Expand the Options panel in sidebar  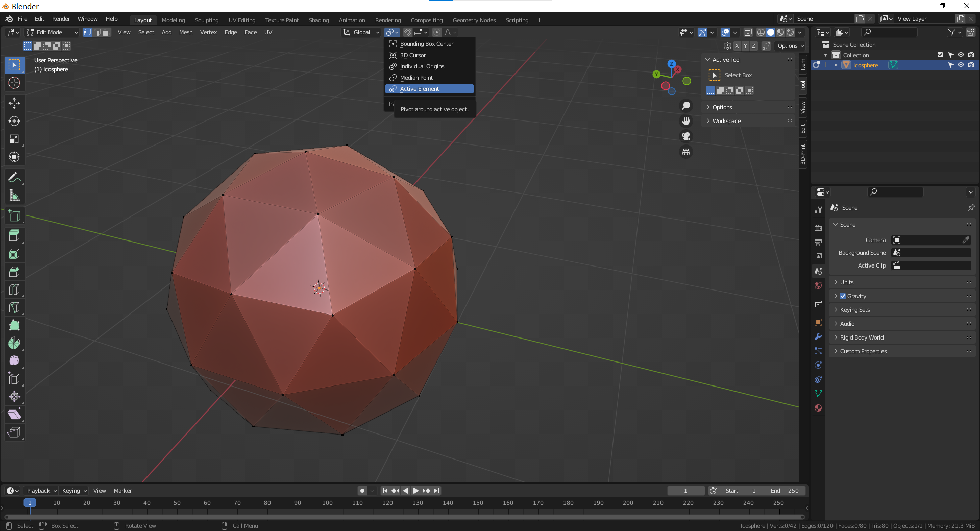coord(749,107)
